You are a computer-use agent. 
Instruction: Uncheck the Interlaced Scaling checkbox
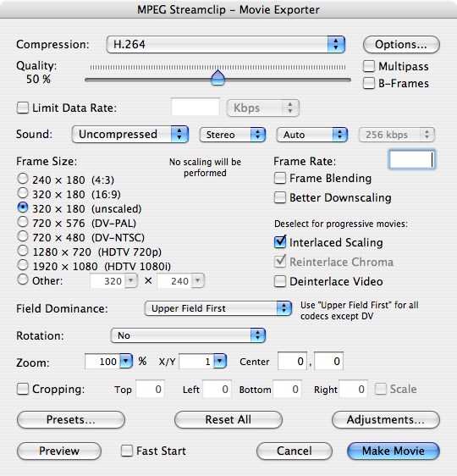pos(280,242)
